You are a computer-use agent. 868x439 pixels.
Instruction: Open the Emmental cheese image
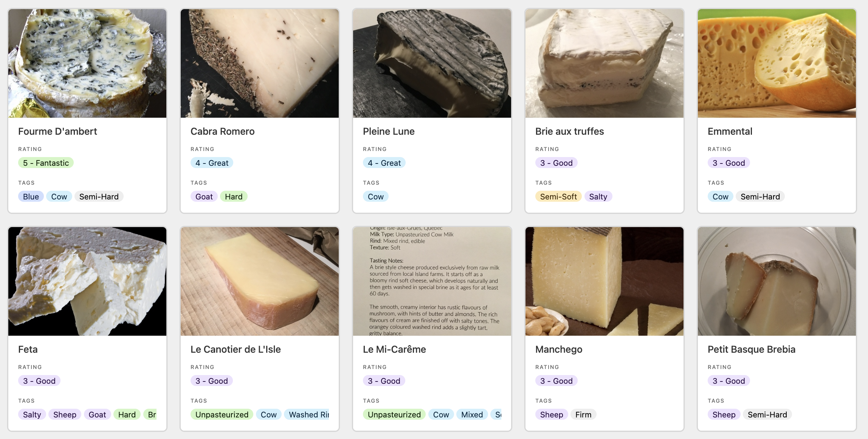point(777,64)
